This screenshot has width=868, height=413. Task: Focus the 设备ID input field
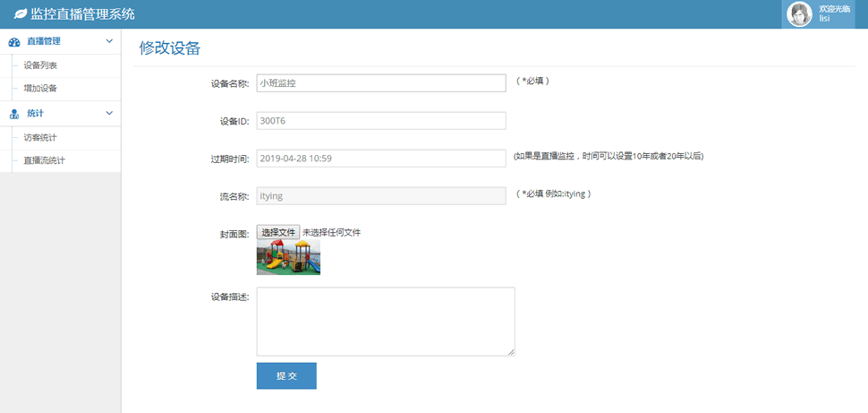coord(381,121)
